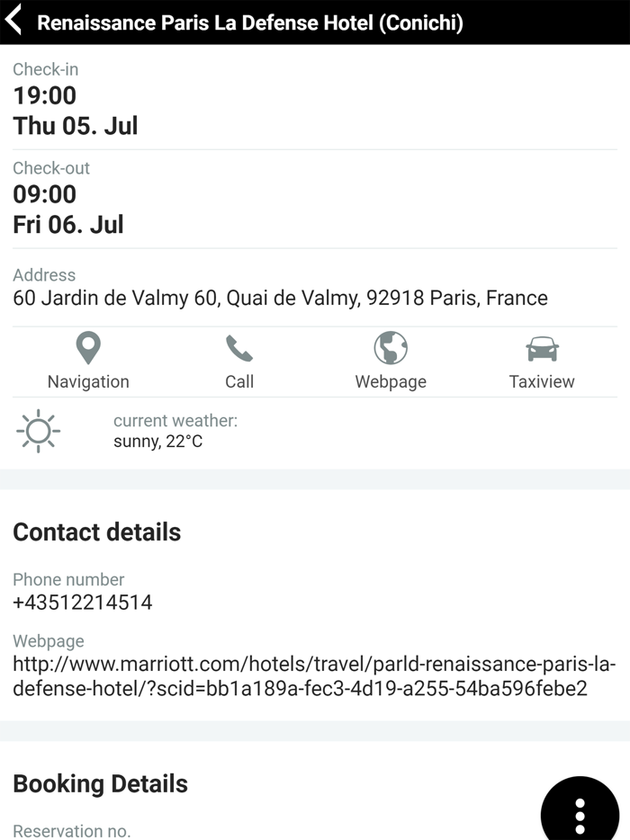Tap the back arrow icon
Screen dimensions: 630x840
click(x=14, y=22)
